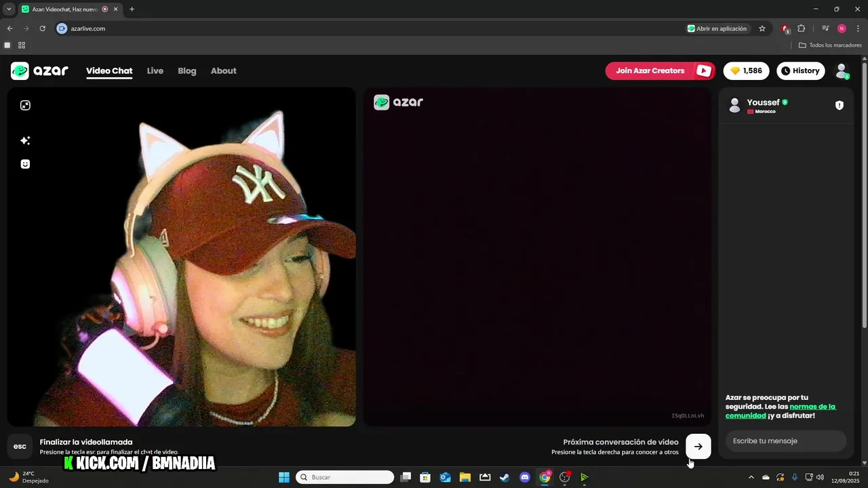Open Task View in taskbar
Screen dimensions: 868x488
point(406,477)
